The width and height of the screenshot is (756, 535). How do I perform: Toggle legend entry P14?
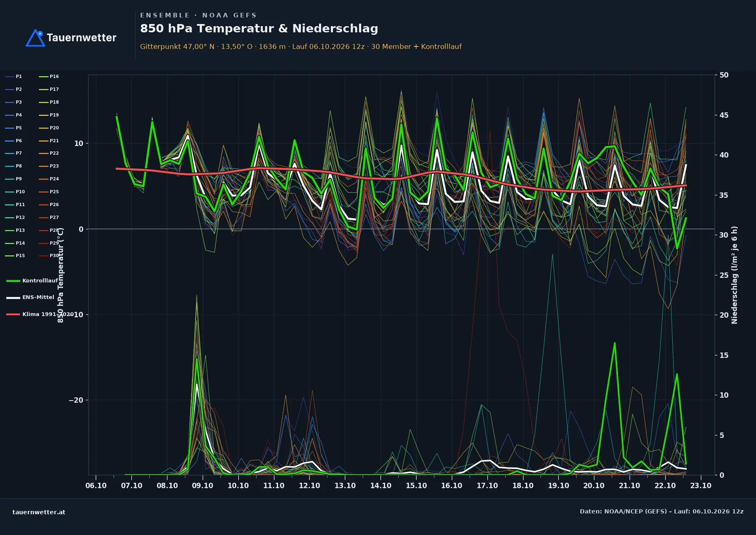pyautogui.click(x=15, y=243)
